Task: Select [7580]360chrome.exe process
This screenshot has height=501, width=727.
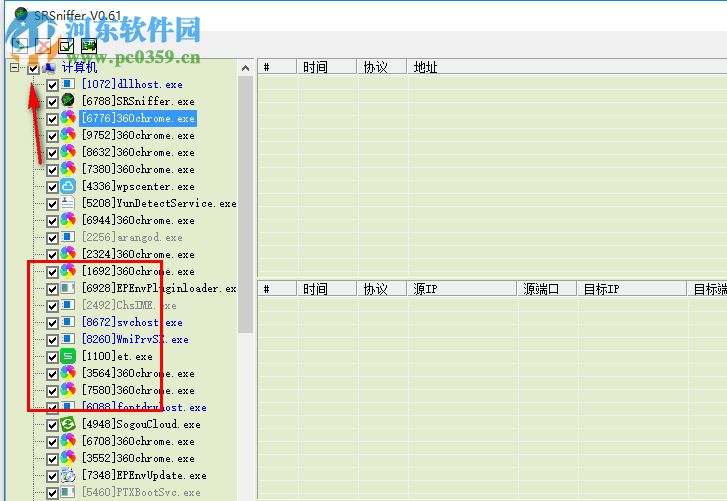Action: (138, 390)
